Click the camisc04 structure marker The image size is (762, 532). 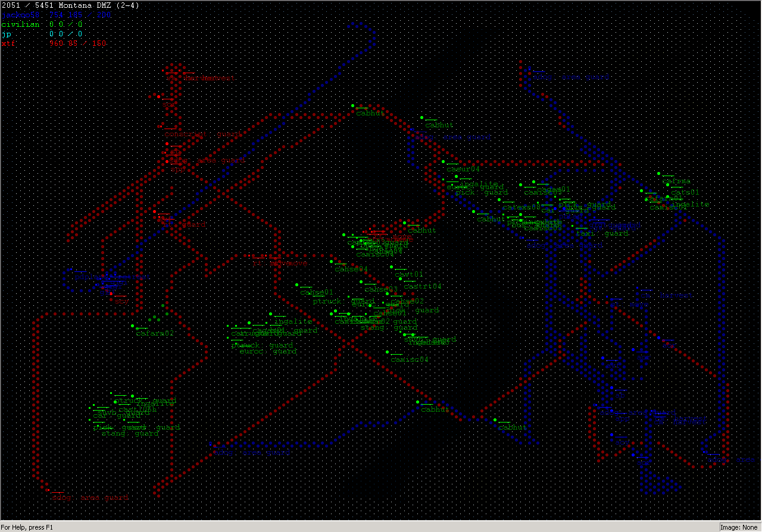pos(387,352)
